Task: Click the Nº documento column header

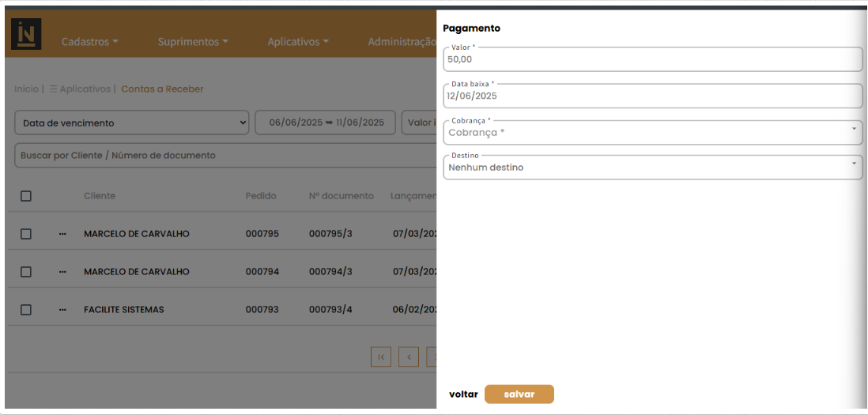Action: point(341,196)
